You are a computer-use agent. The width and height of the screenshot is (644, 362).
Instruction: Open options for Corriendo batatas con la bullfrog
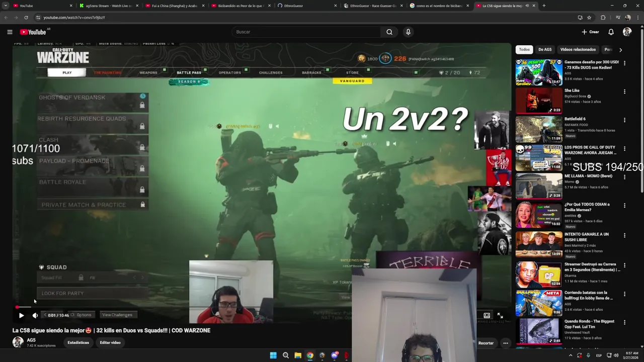coord(624,294)
